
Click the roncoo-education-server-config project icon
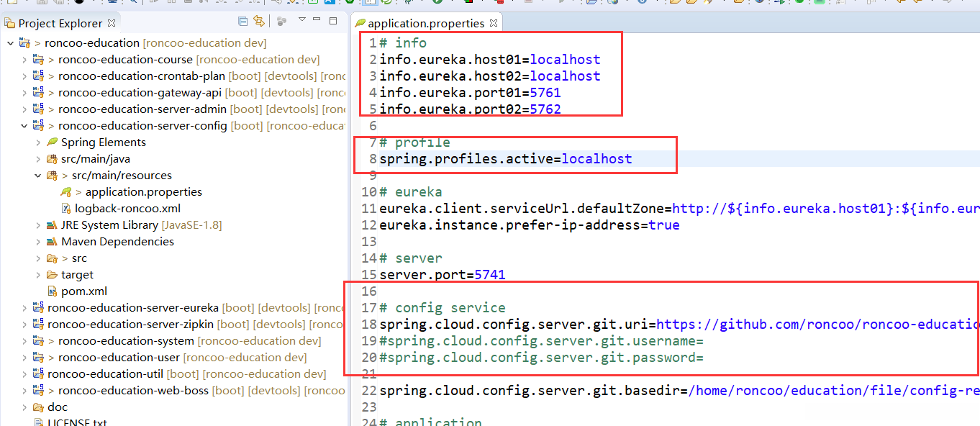pyautogui.click(x=38, y=125)
